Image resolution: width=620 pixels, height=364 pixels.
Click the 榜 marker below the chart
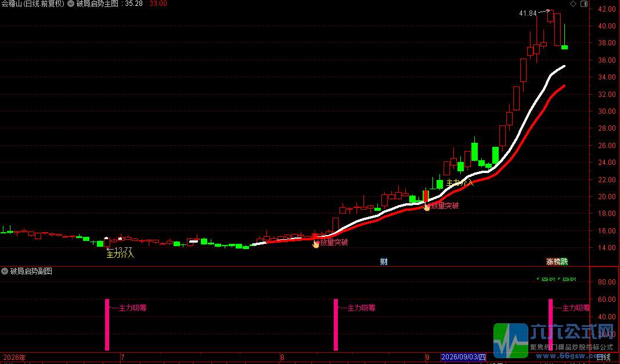pyautogui.click(x=557, y=262)
